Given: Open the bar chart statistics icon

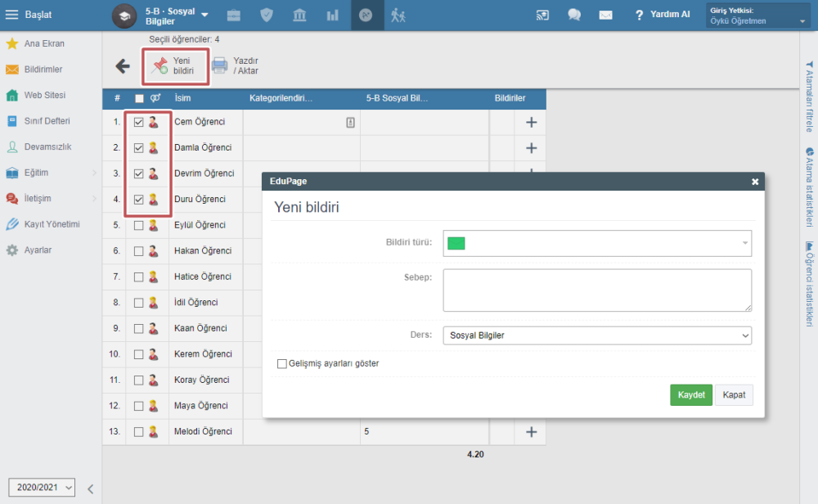Looking at the screenshot, I should (332, 15).
